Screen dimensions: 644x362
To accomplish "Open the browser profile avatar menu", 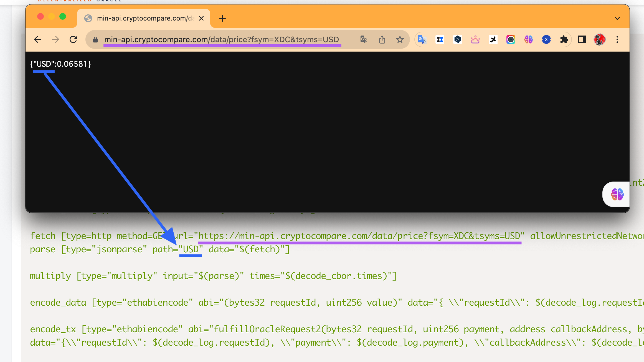I will (600, 39).
